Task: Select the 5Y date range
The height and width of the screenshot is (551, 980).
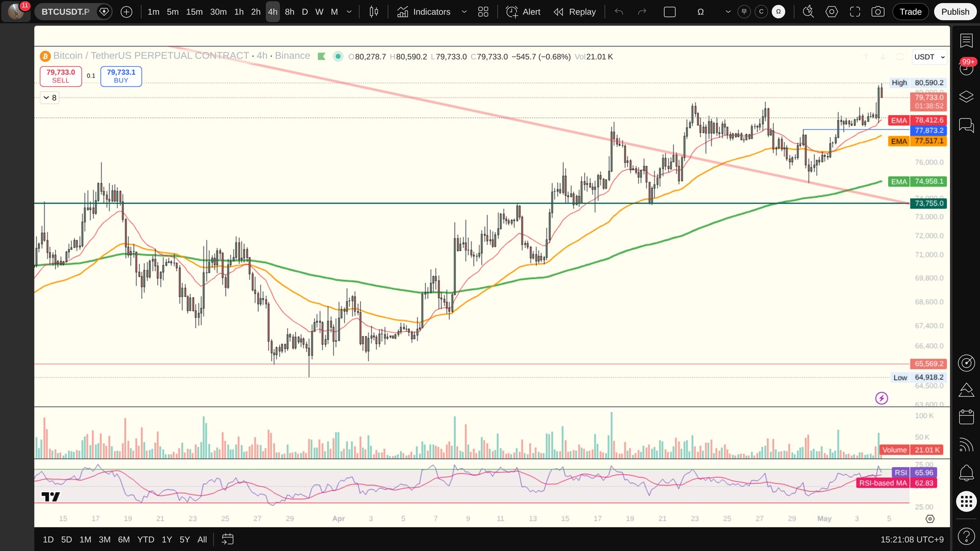Action: [x=184, y=539]
